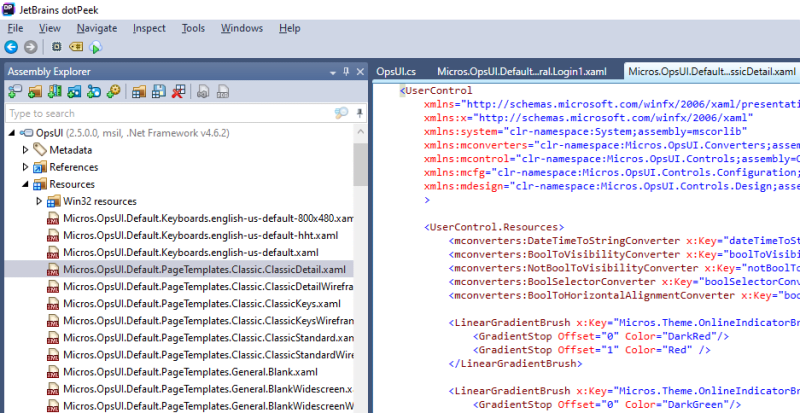Screen dimensions: 800x413
Task: Click the References folder icon
Action: click(40, 167)
